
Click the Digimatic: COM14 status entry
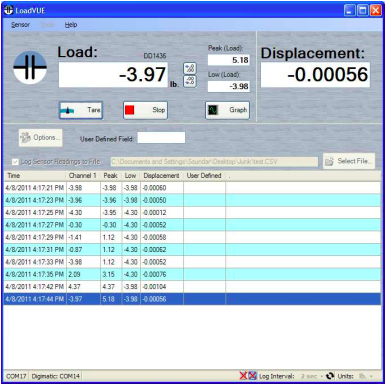(x=56, y=376)
